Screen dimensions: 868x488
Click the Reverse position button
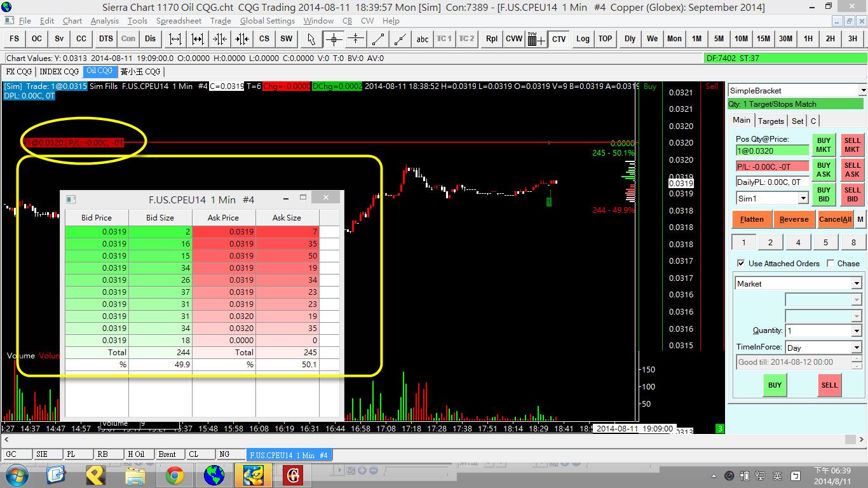[x=794, y=219]
